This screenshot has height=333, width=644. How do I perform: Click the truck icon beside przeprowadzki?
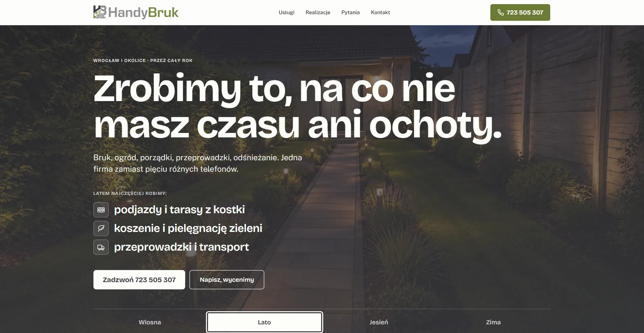(x=101, y=247)
